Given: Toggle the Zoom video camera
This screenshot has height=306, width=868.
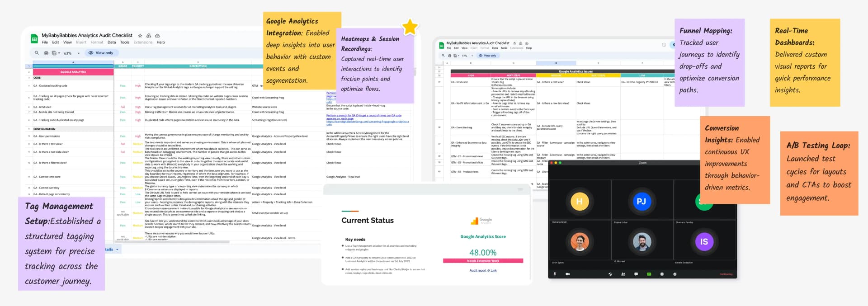Looking at the screenshot, I should click(567, 274).
